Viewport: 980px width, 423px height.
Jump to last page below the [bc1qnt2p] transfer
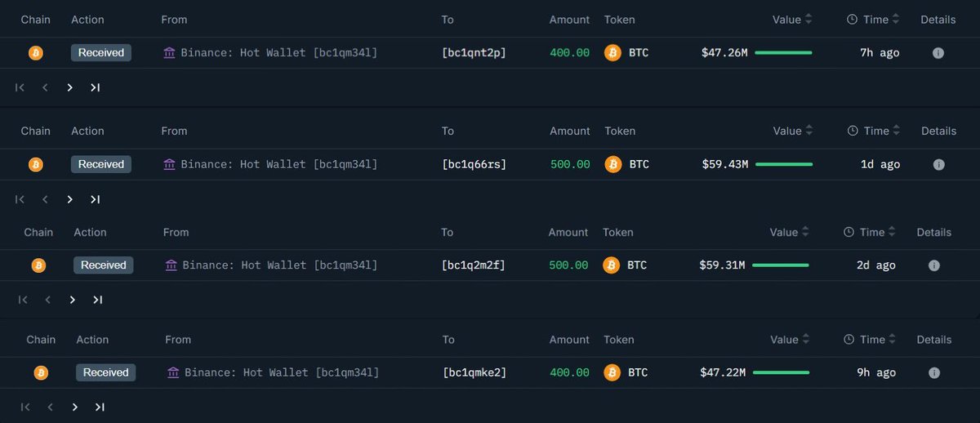tap(96, 88)
